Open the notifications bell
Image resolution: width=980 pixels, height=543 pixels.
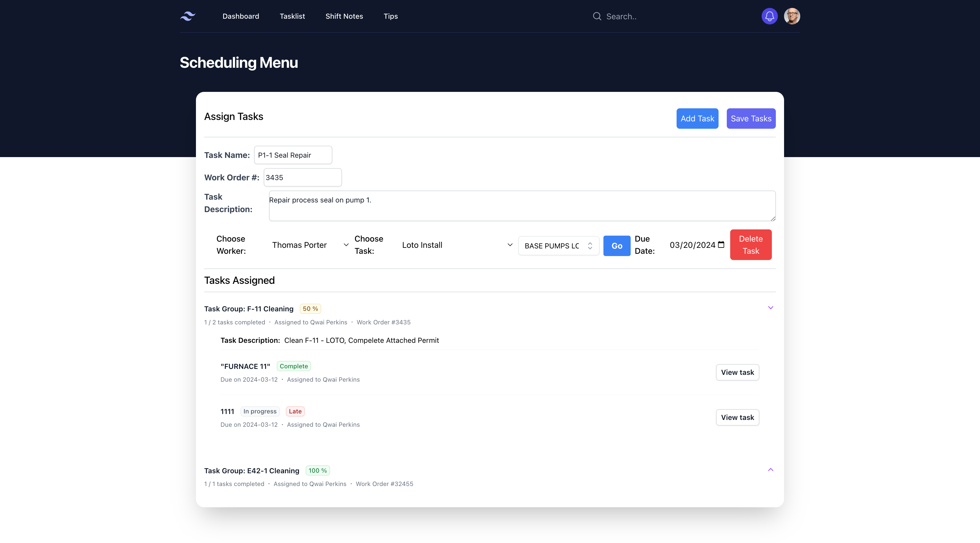(x=769, y=16)
